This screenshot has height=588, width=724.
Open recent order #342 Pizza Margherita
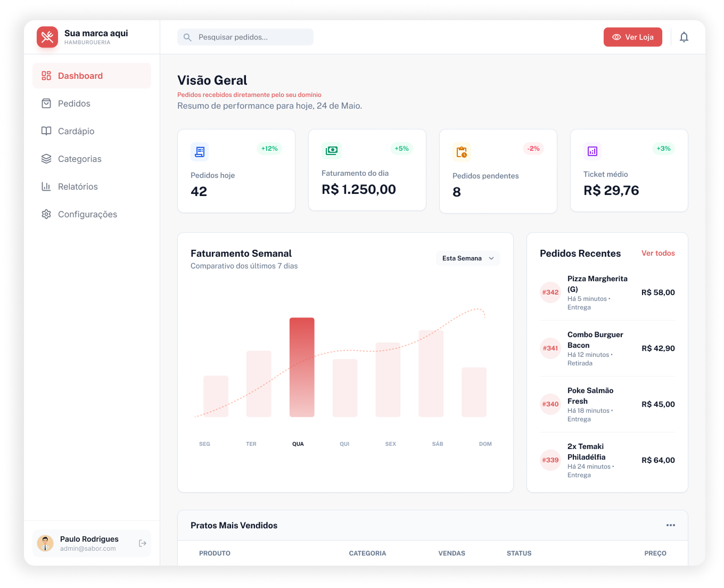(x=607, y=292)
